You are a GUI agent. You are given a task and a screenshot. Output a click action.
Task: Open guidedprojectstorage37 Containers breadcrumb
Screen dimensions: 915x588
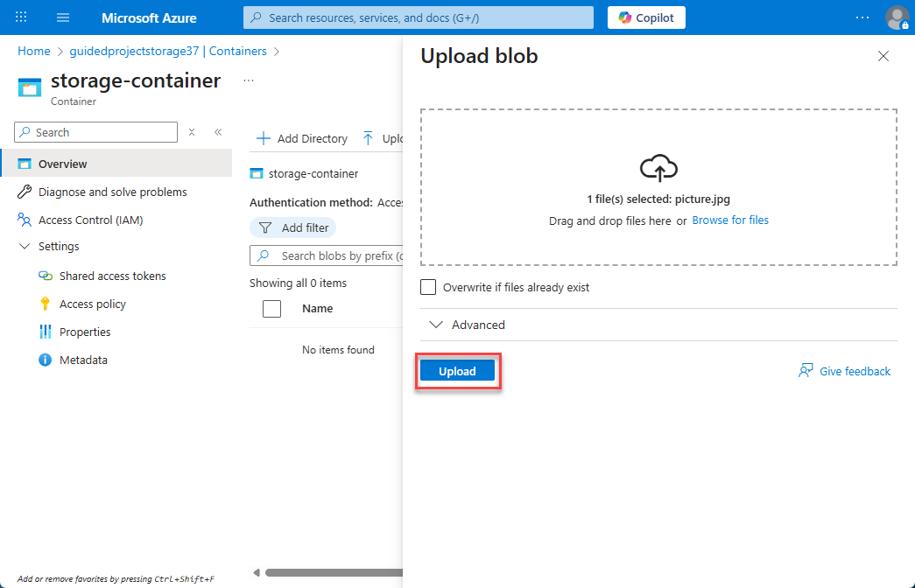(168, 51)
